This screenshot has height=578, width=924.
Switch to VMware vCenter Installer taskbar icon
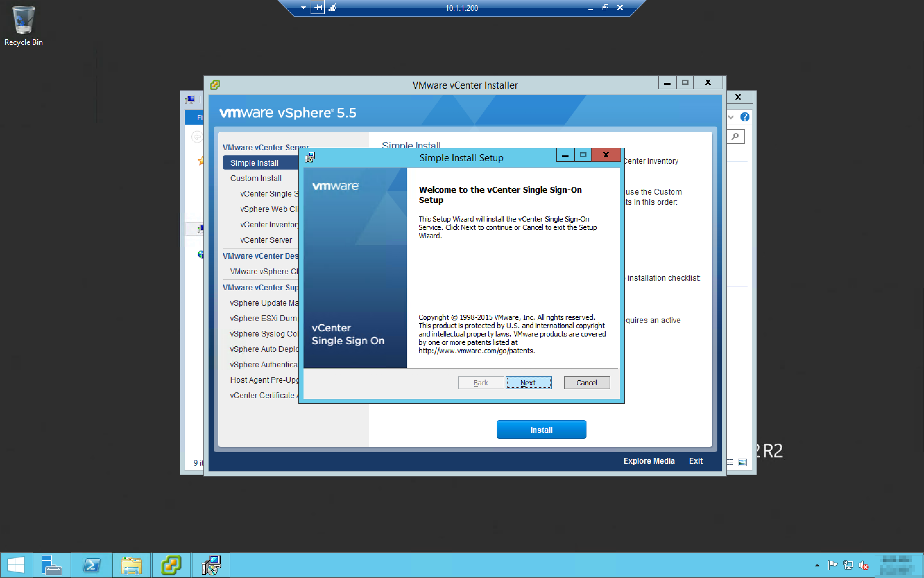171,565
